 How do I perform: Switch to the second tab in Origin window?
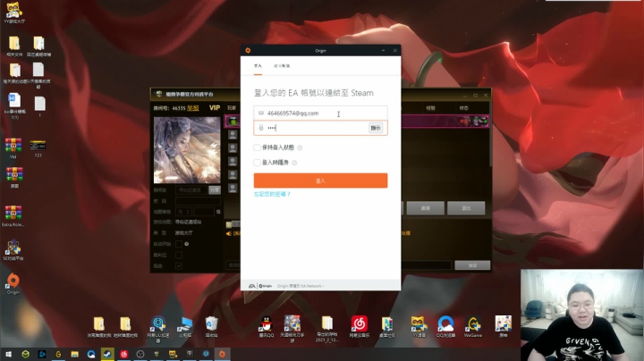[x=282, y=65]
